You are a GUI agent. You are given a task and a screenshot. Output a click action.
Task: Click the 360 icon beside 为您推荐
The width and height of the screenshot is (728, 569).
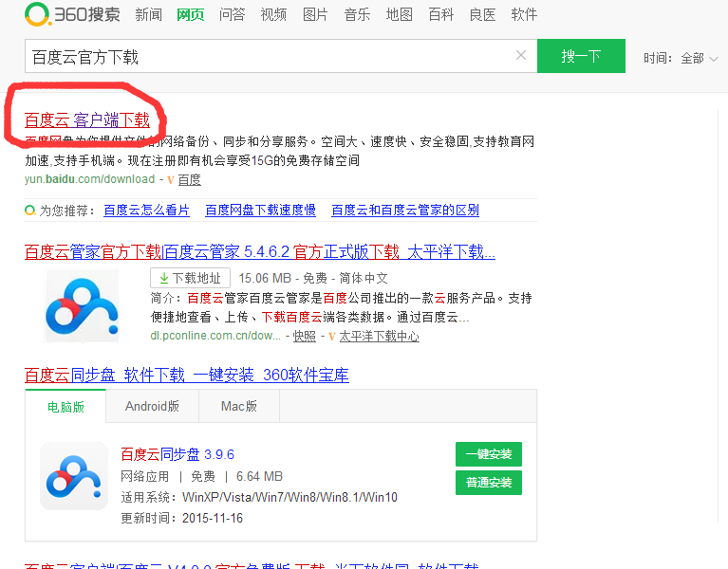point(30,211)
